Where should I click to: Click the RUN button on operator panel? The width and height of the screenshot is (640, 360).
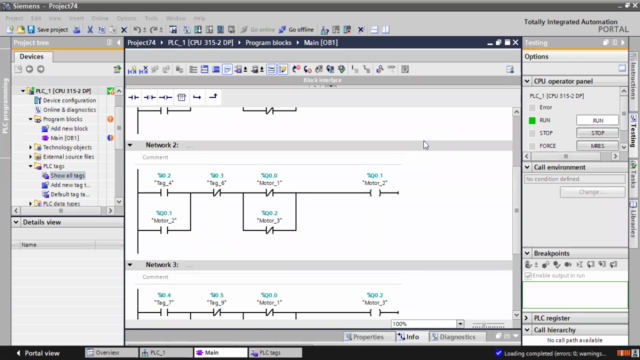[x=598, y=120]
